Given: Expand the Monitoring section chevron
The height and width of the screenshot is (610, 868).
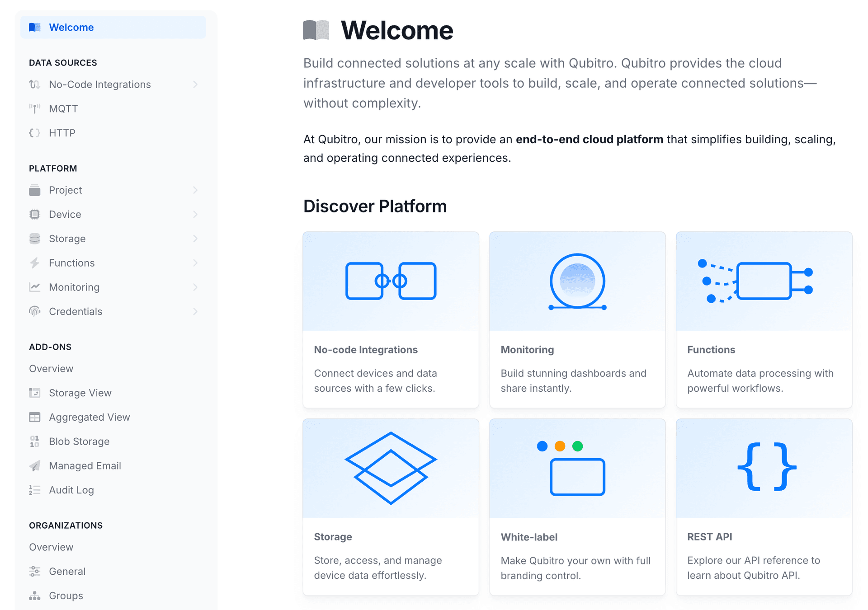Looking at the screenshot, I should 195,287.
